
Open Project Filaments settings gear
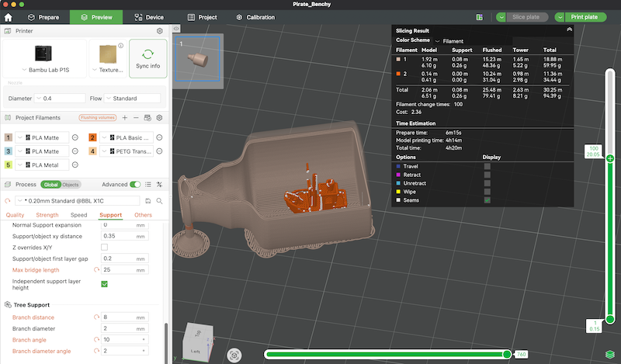pyautogui.click(x=160, y=118)
